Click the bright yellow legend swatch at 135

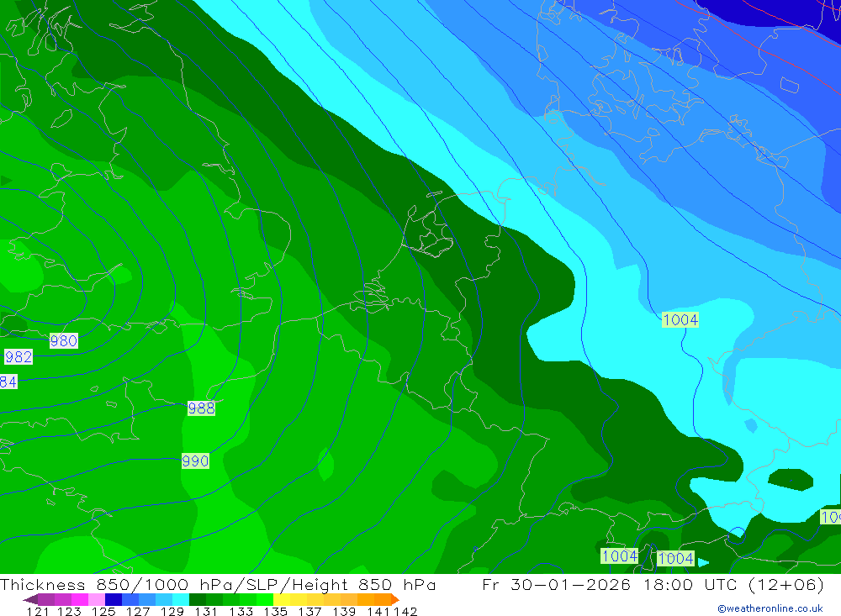282,599
